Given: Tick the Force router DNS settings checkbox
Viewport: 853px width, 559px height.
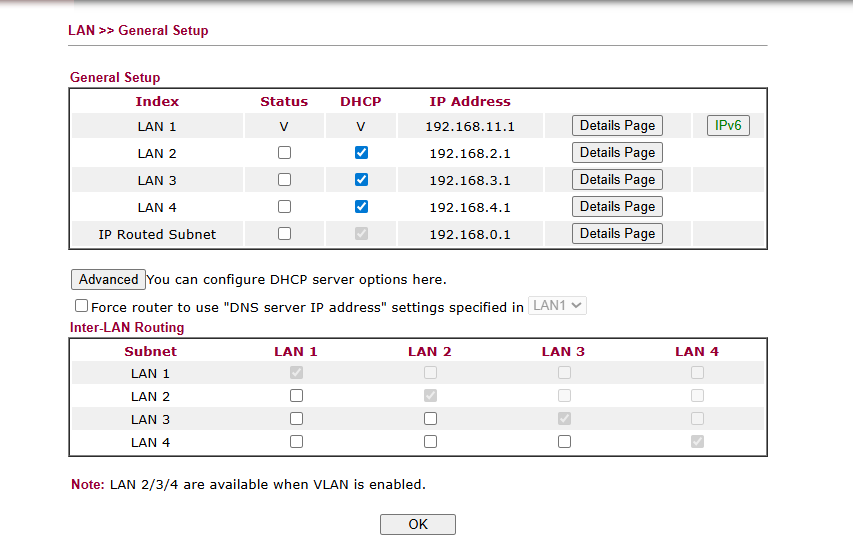Looking at the screenshot, I should (81, 306).
